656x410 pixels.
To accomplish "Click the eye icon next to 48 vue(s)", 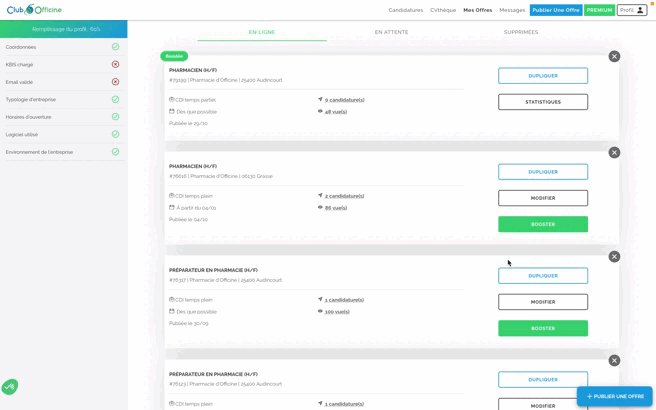I will [320, 111].
